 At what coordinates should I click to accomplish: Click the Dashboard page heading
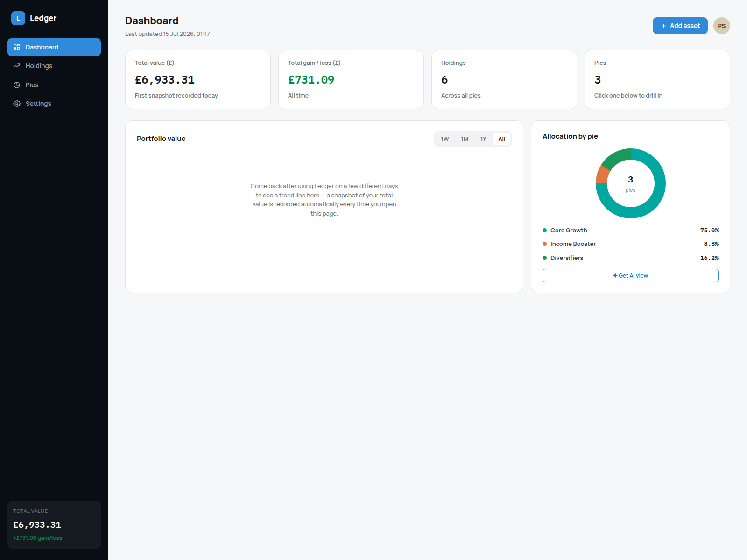pyautogui.click(x=152, y=21)
